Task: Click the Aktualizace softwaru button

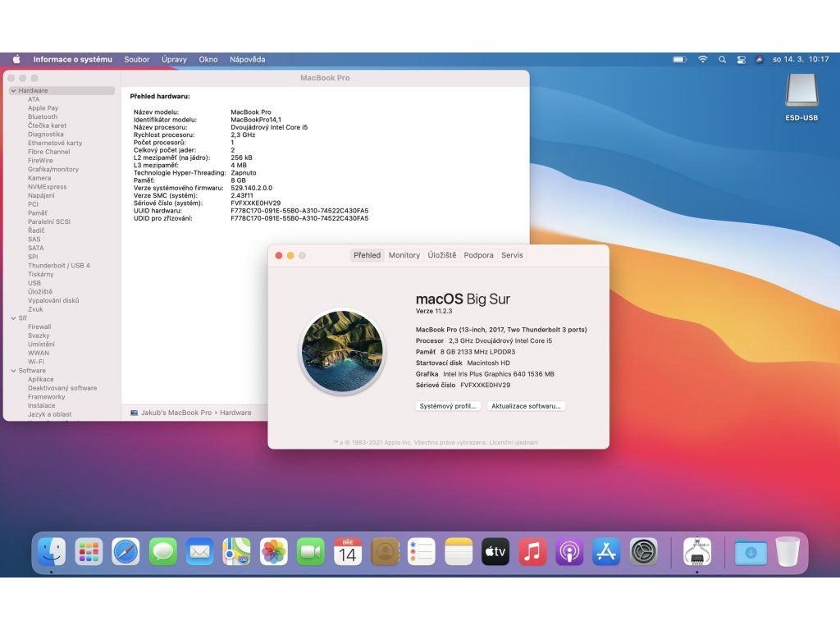Action: click(526, 406)
